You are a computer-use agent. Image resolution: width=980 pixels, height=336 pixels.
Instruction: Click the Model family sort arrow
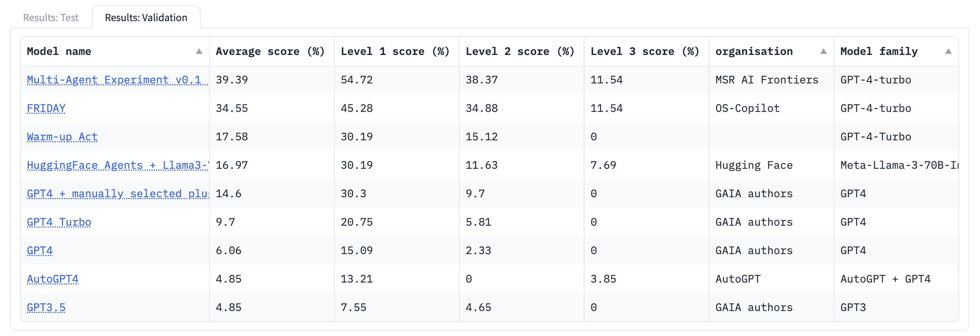[x=948, y=51]
